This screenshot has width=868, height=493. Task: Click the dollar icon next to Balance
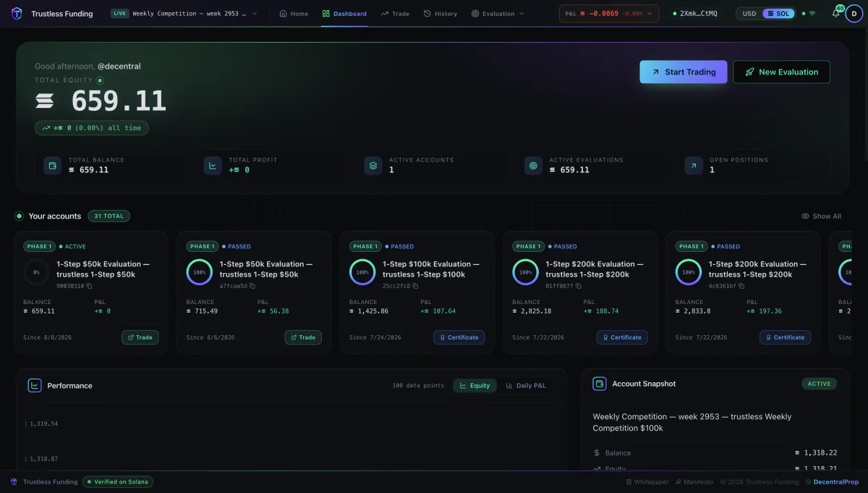pos(597,452)
